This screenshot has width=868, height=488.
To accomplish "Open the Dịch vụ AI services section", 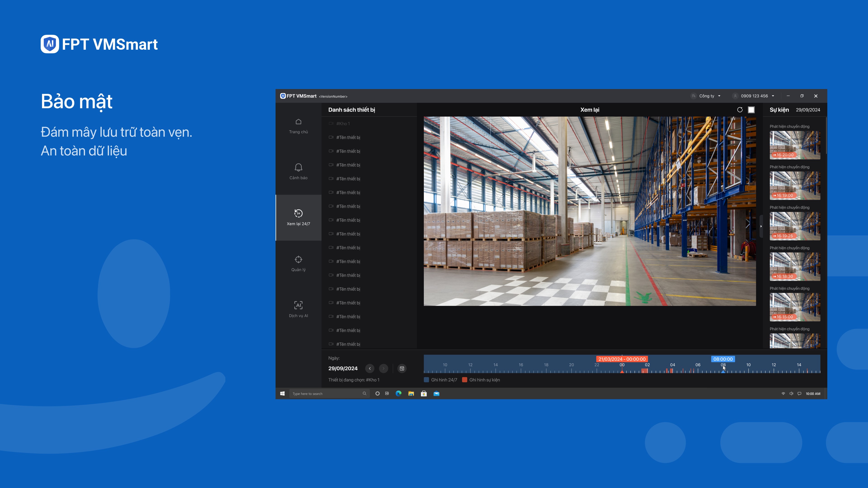I will (298, 310).
